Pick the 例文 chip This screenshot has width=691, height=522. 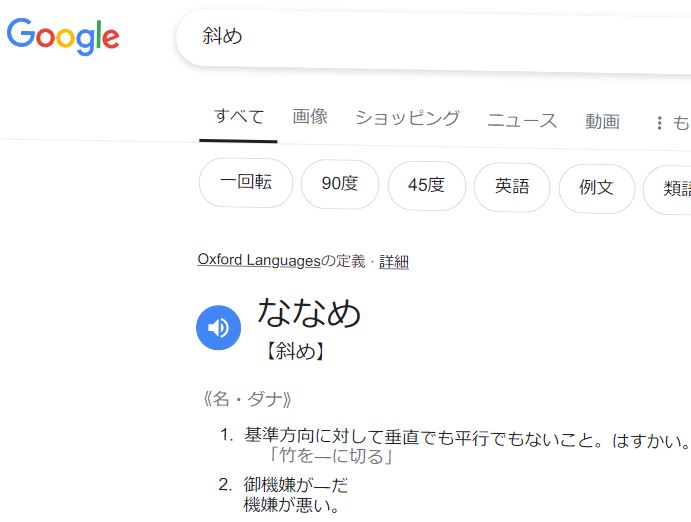(597, 188)
